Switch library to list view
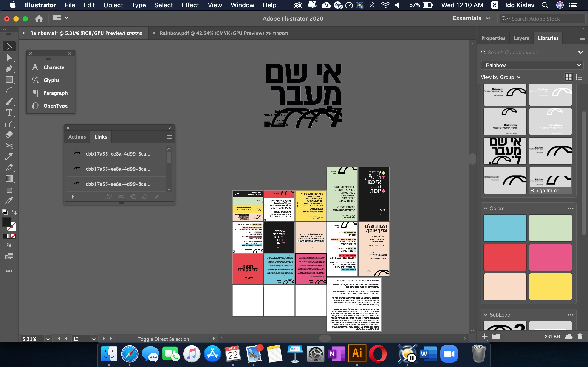The width and height of the screenshot is (588, 367). 579,77
